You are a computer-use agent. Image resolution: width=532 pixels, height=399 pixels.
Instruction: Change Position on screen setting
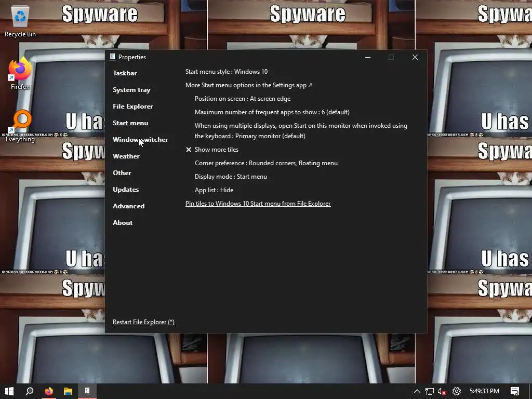[x=243, y=99]
